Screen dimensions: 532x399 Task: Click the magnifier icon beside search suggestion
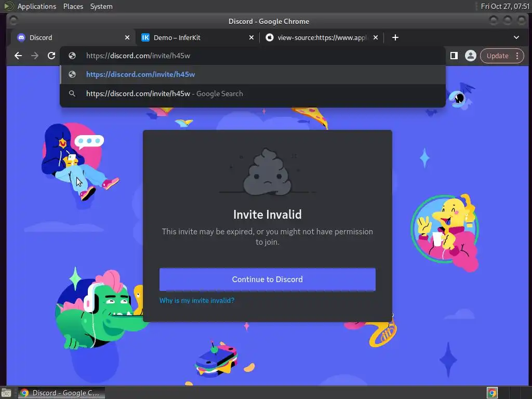[x=72, y=94]
